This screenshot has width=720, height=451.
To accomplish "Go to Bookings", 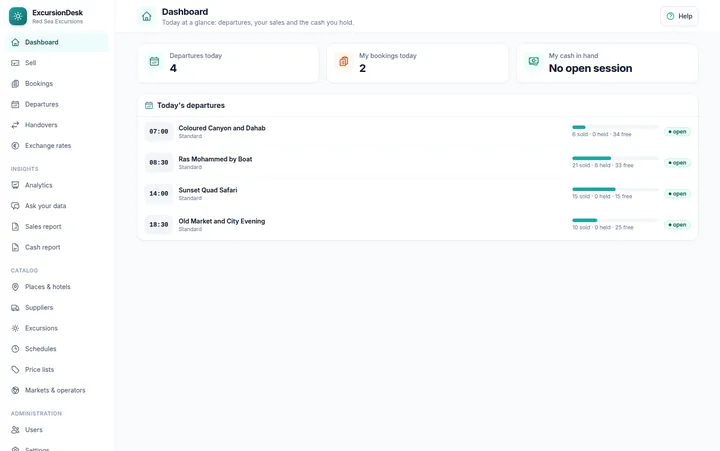I will coord(57,84).
